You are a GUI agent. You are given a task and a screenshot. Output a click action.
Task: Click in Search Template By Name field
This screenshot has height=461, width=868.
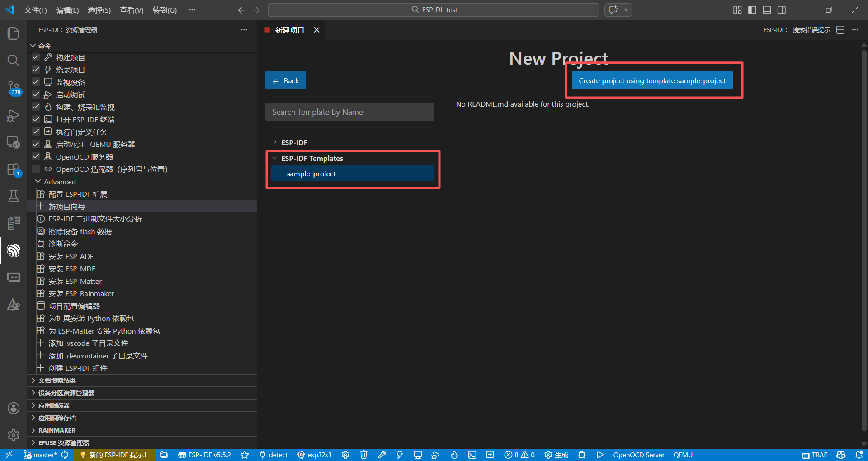350,112
